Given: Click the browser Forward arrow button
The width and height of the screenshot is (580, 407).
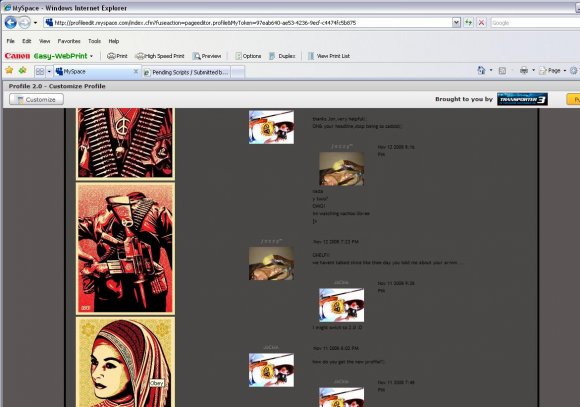Looking at the screenshot, I should point(24,23).
